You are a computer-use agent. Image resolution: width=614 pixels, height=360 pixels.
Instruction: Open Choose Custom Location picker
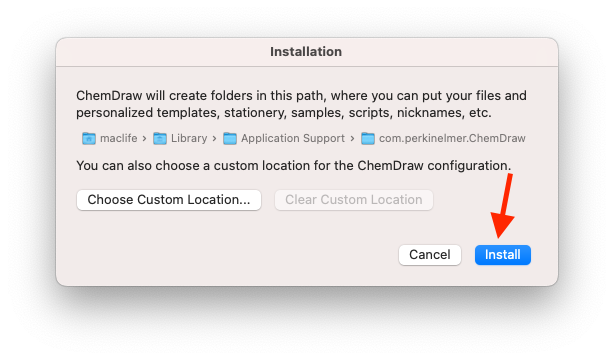[169, 200]
